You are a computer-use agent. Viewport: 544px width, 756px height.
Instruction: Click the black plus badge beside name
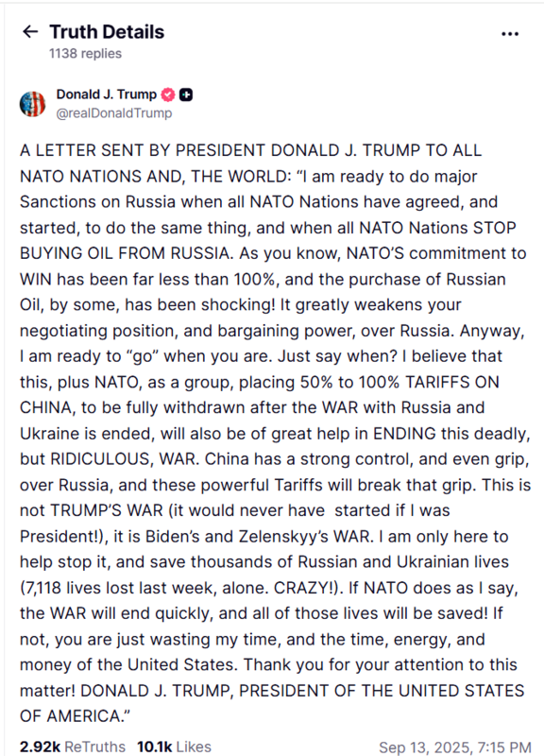point(186,95)
